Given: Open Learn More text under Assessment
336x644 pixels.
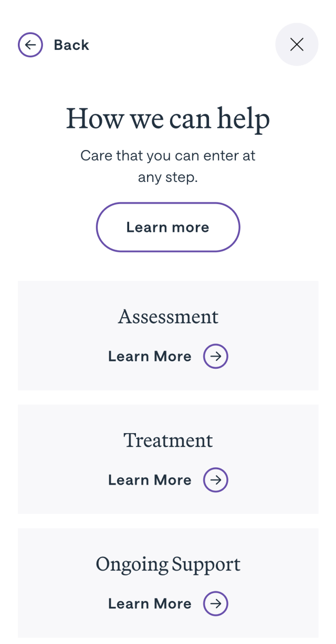Looking at the screenshot, I should pyautogui.click(x=150, y=357).
